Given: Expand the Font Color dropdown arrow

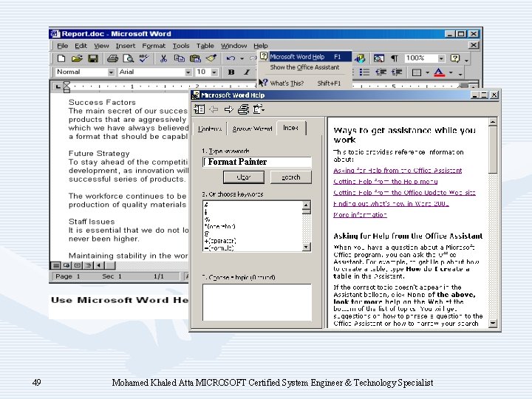Looking at the screenshot, I should point(451,72).
